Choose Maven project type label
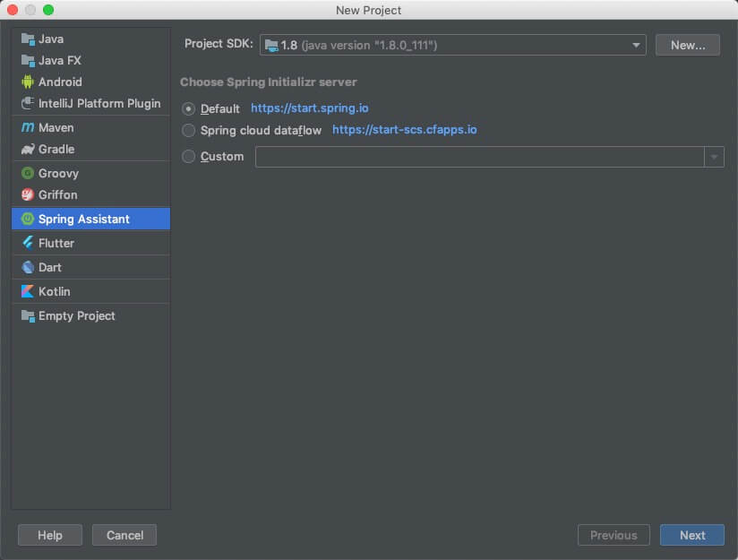 [56, 127]
